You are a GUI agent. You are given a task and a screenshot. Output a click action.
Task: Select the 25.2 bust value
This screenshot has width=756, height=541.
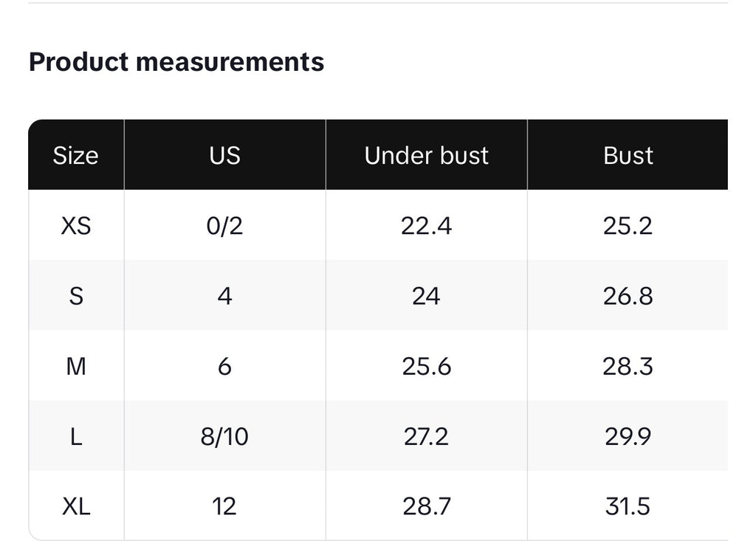628,226
